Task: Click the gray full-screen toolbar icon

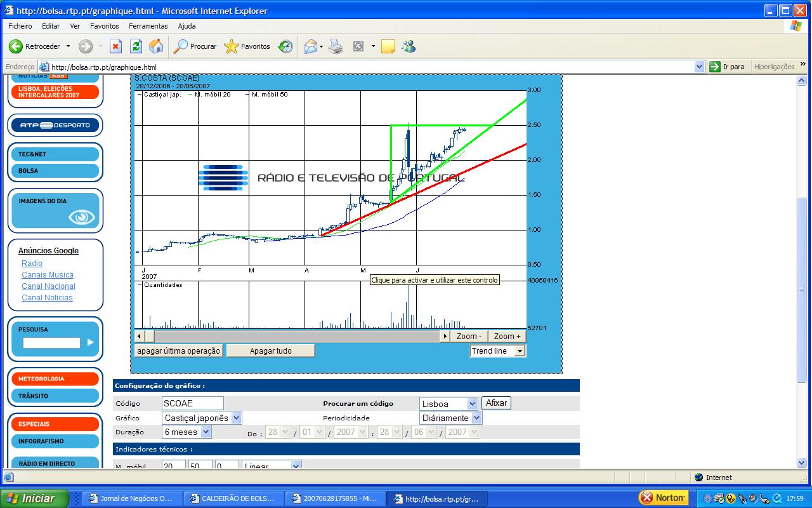Action: click(358, 46)
